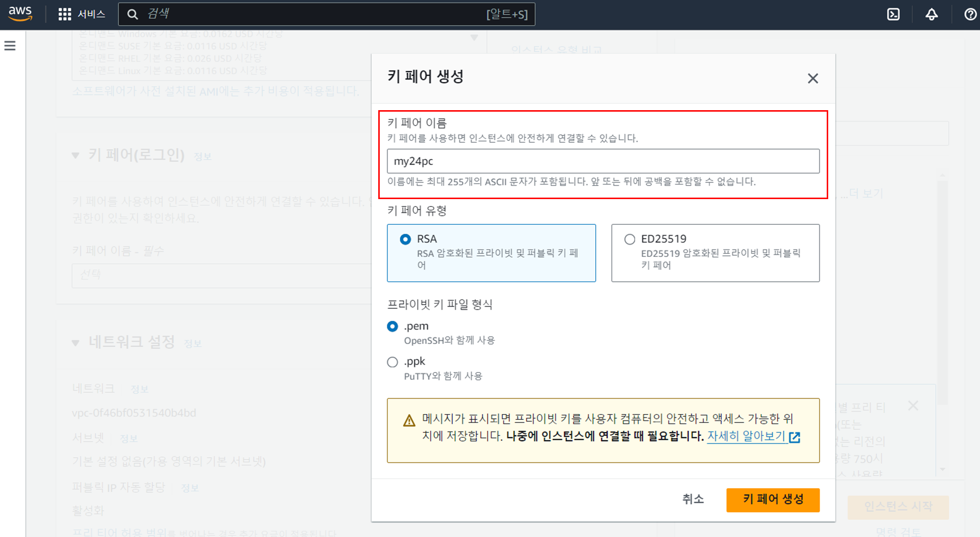Open the 자세히 알아보기 link
This screenshot has width=980, height=537.
point(747,436)
